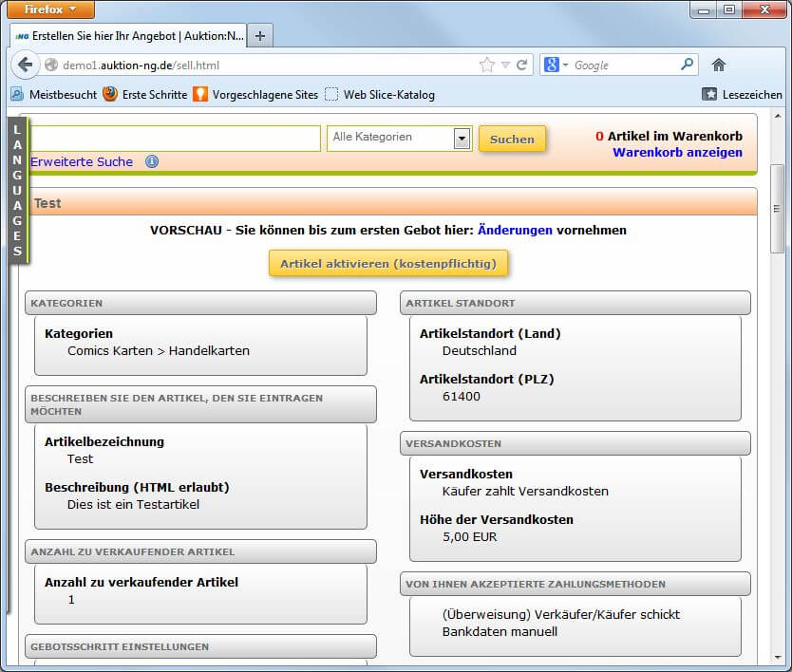The width and height of the screenshot is (792, 672).
Task: Click the Suchen button
Action: coord(512,139)
